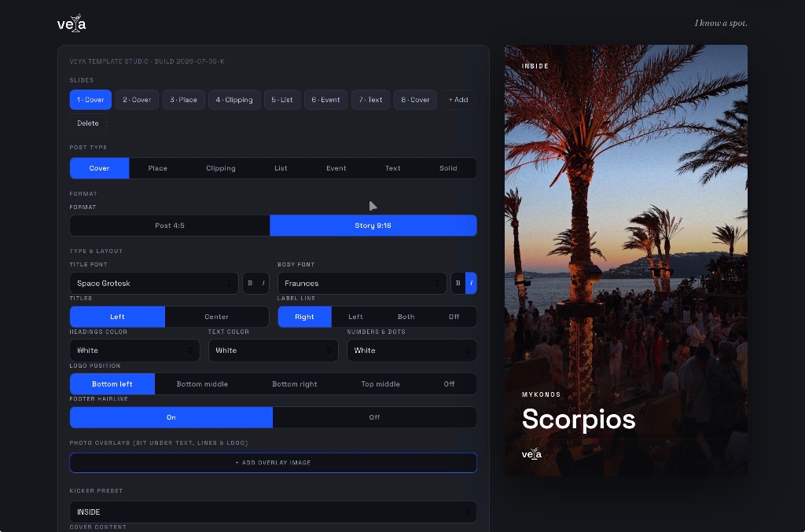Toggle bold for the Body Font
The width and height of the screenshot is (805, 532).
458,283
